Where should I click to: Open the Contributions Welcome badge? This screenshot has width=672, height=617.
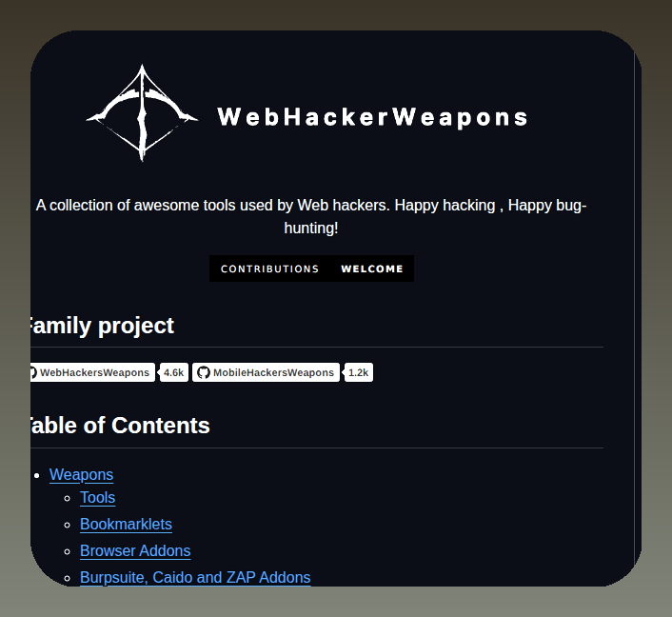(x=311, y=269)
